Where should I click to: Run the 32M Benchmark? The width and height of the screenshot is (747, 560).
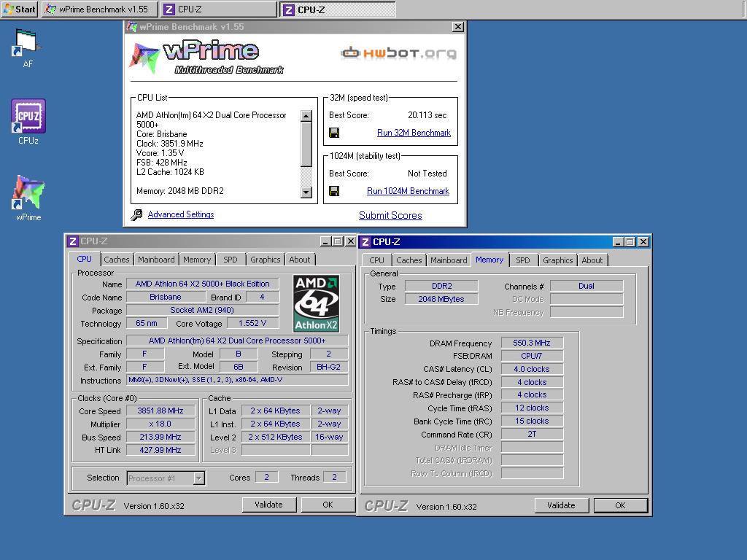[x=414, y=133]
